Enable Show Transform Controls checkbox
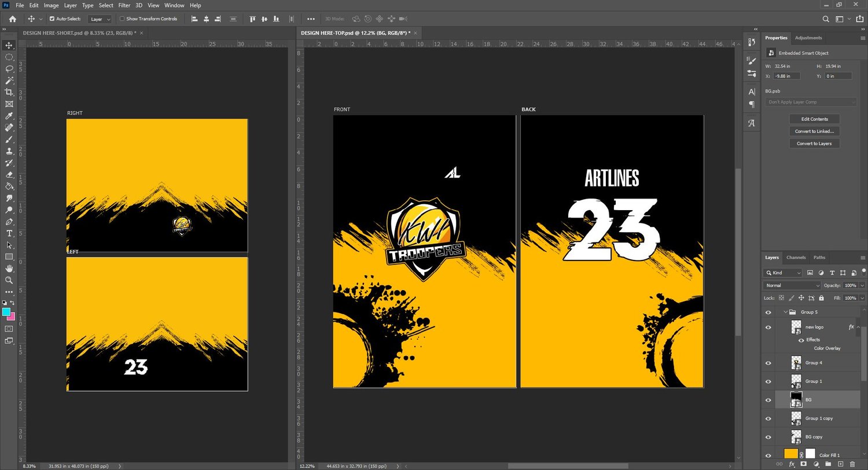868x470 pixels. (x=122, y=19)
